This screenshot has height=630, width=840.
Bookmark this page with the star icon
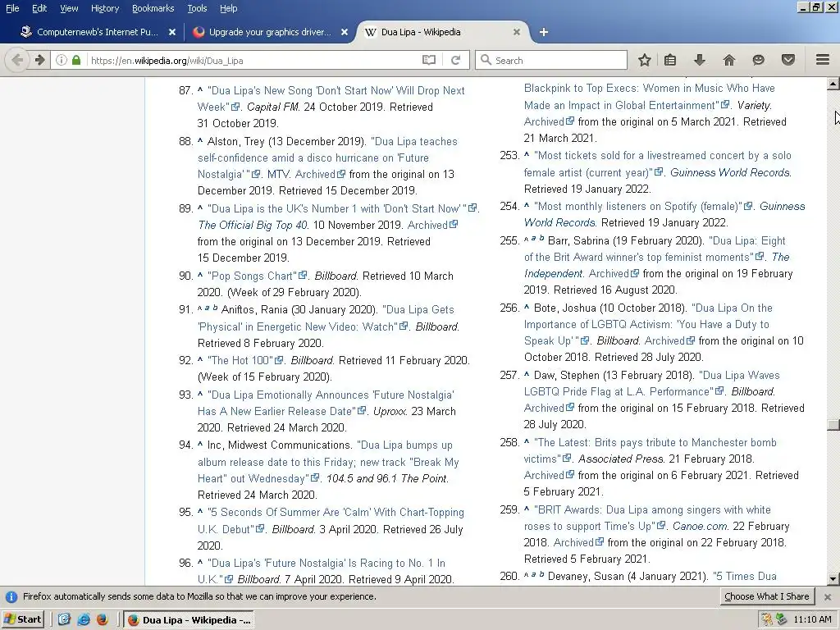click(x=645, y=60)
